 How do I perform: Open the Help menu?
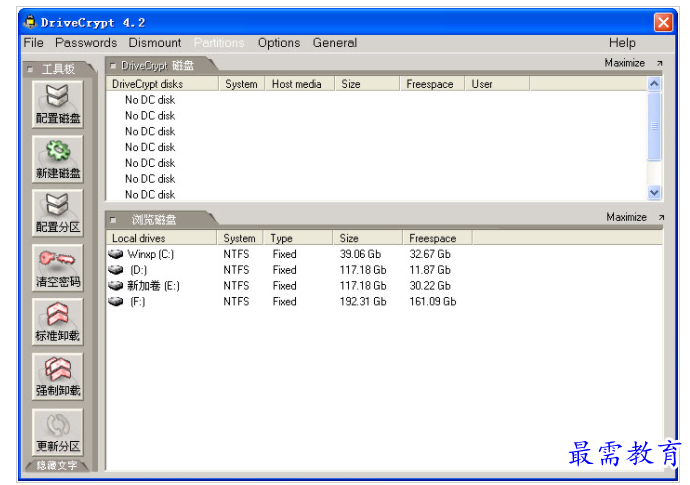(x=622, y=43)
